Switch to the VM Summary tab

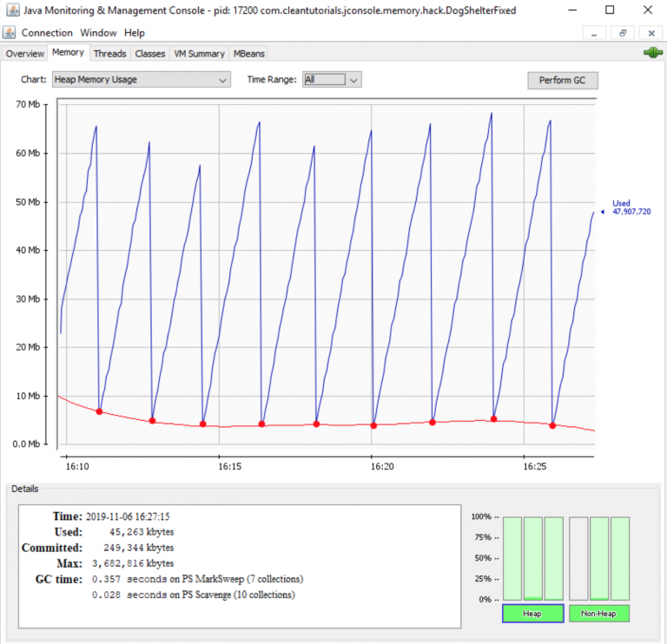tap(198, 53)
